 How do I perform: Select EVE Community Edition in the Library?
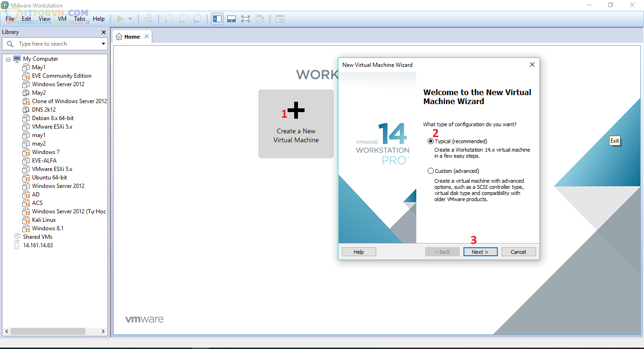pyautogui.click(x=62, y=76)
